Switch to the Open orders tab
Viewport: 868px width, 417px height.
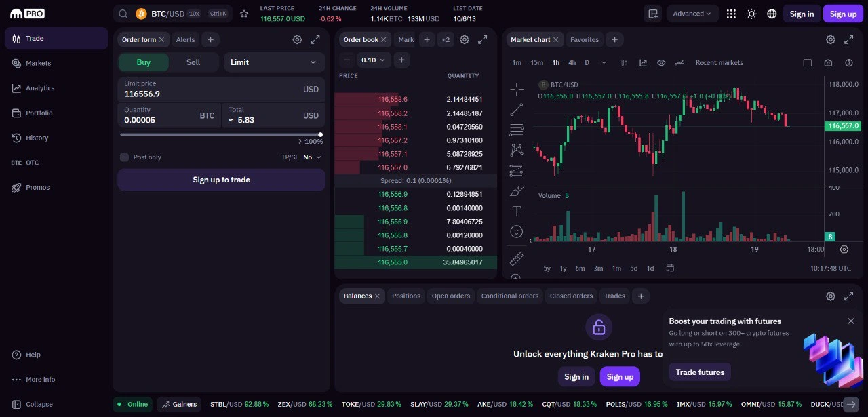pos(450,296)
